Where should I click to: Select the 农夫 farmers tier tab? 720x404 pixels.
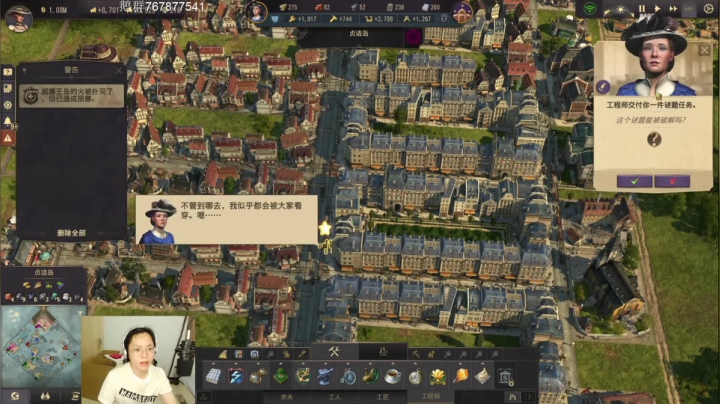point(287,397)
